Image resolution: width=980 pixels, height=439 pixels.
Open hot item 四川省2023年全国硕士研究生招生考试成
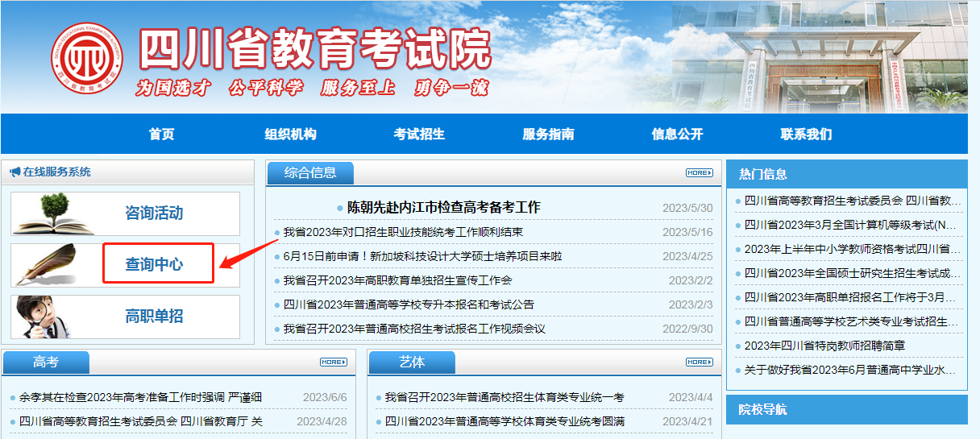click(853, 273)
